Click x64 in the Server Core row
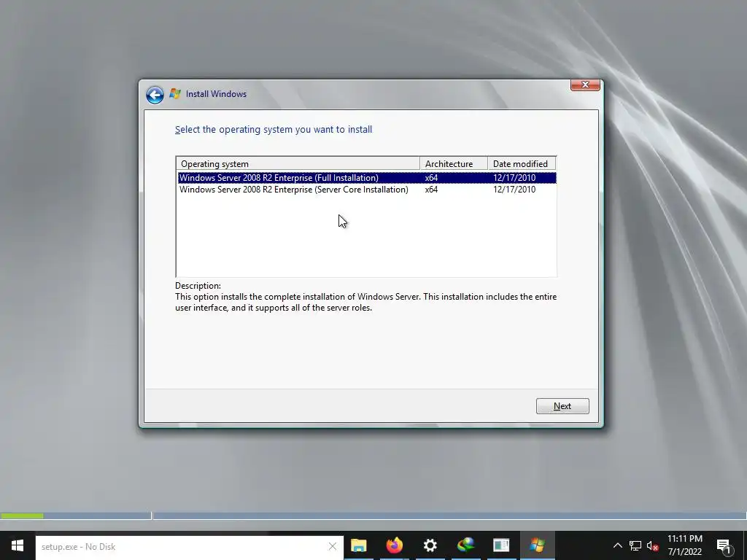This screenshot has height=560, width=747. click(x=431, y=190)
